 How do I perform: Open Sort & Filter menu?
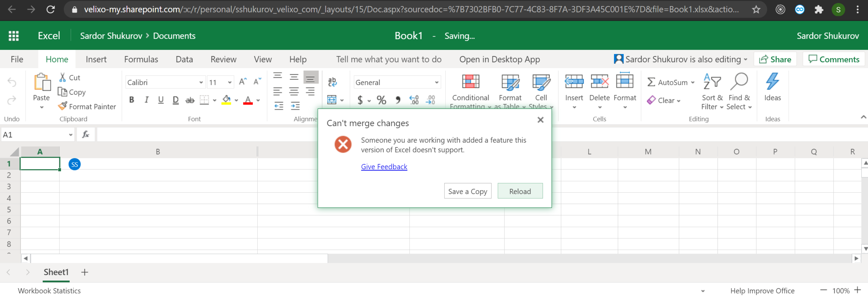point(712,91)
